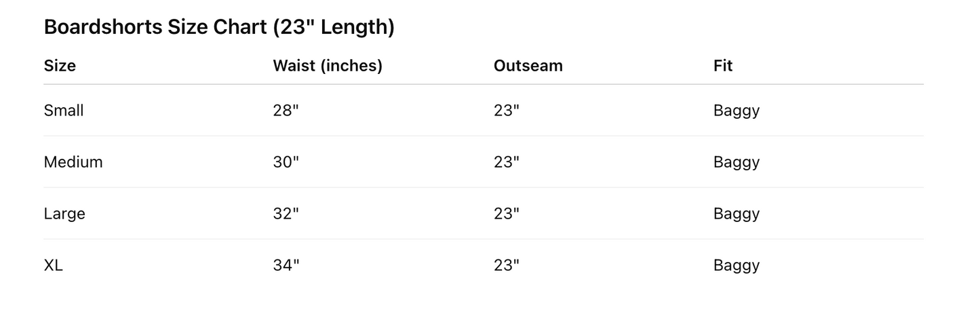Screen dimensions: 980x313
Task: Click the Size column header
Action: click(x=60, y=66)
